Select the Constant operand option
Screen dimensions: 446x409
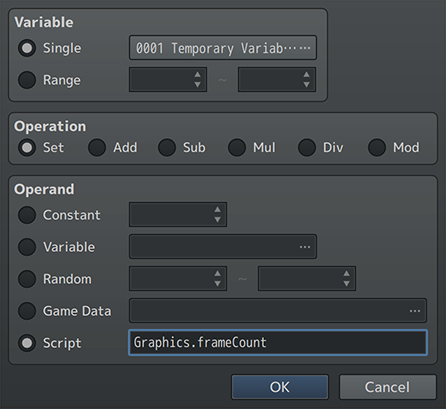pos(27,215)
